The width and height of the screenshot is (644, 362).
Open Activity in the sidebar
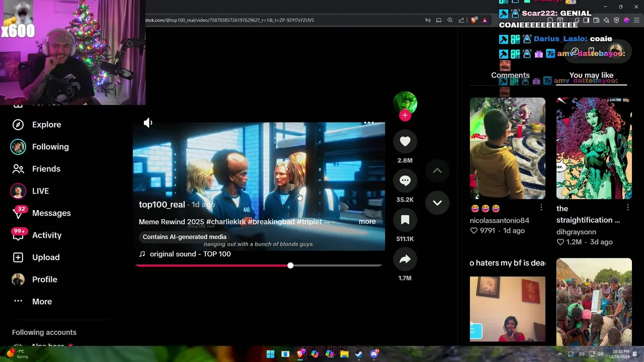pyautogui.click(x=47, y=235)
